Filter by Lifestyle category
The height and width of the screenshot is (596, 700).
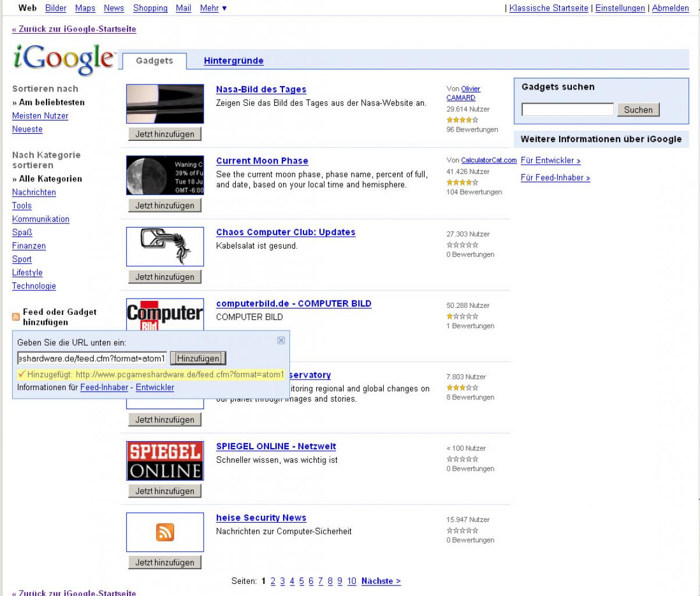(27, 272)
